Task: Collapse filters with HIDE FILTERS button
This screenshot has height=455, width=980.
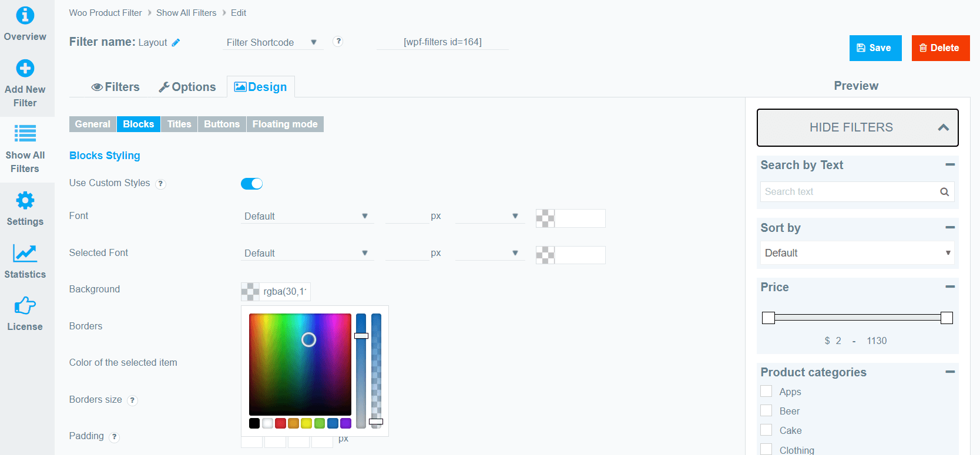Action: click(857, 127)
